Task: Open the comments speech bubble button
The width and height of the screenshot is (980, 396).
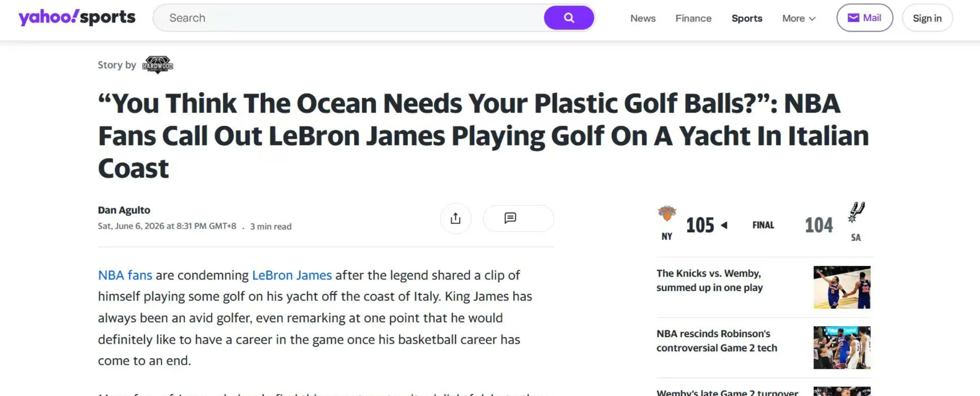Action: (518, 218)
